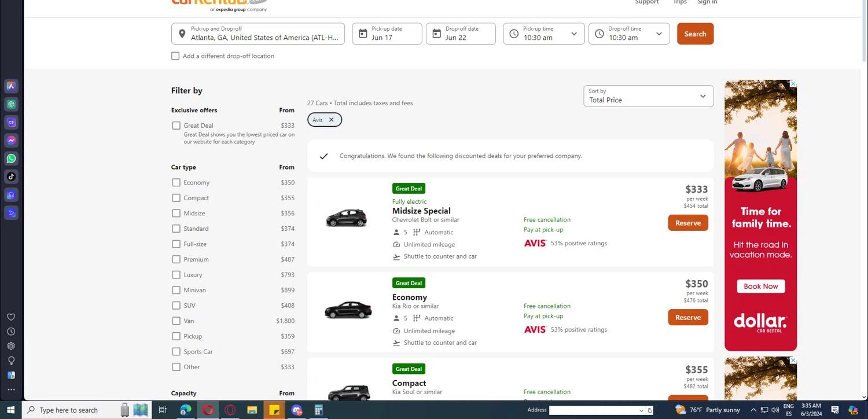Open Messenger from the browser sidebar
Screen dimensions: 868x419
(11, 141)
